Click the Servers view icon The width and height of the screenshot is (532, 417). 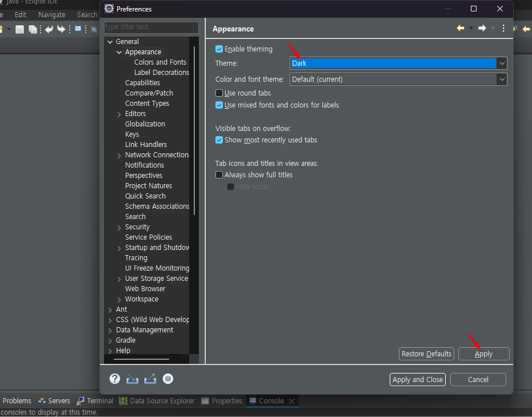pyautogui.click(x=42, y=401)
